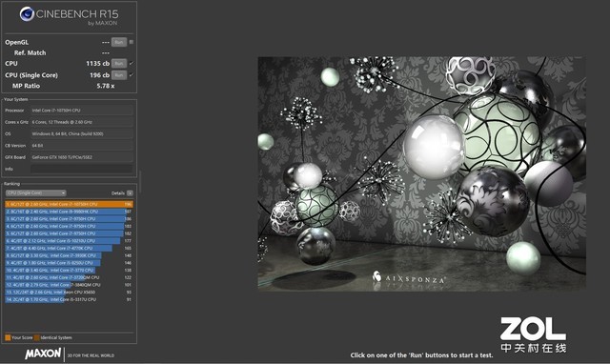The height and width of the screenshot is (364, 610).
Task: Expand the ranking Details arrow button
Action: coord(130,192)
